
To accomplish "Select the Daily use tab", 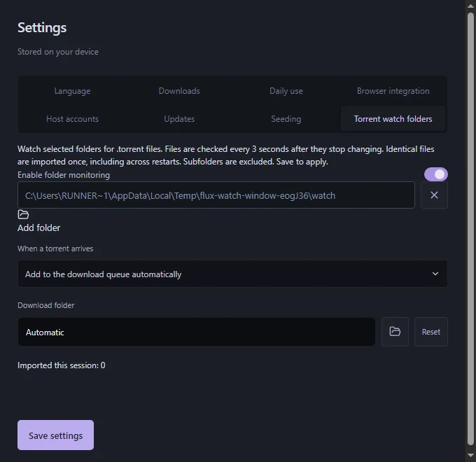I will 286,91.
